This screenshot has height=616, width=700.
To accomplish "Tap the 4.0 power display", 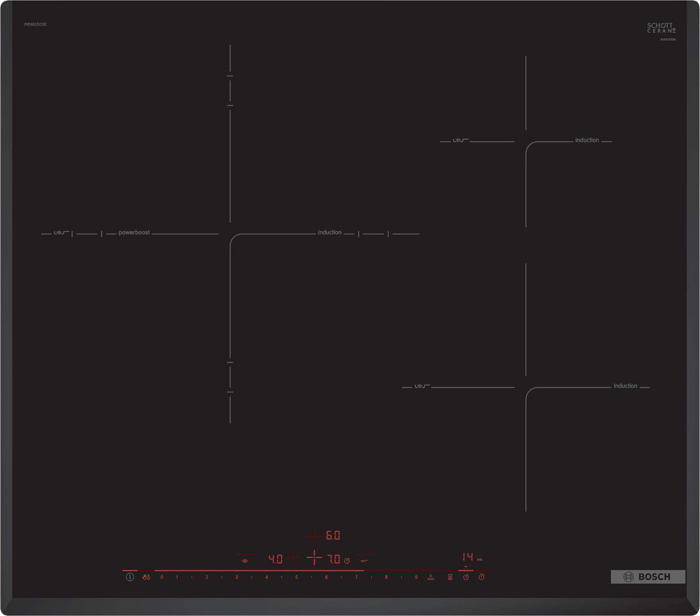I will [275, 560].
